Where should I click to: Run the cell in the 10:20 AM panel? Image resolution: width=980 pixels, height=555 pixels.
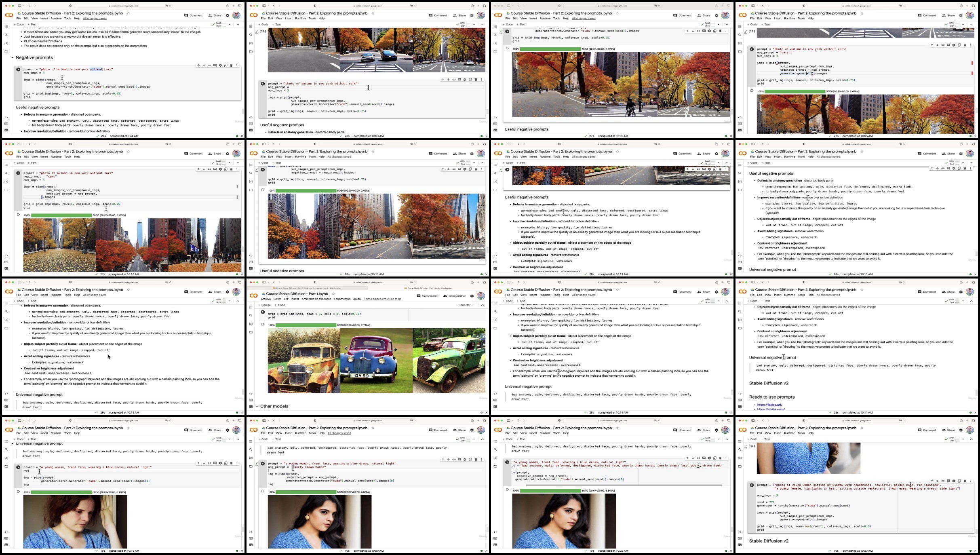[x=263, y=464]
